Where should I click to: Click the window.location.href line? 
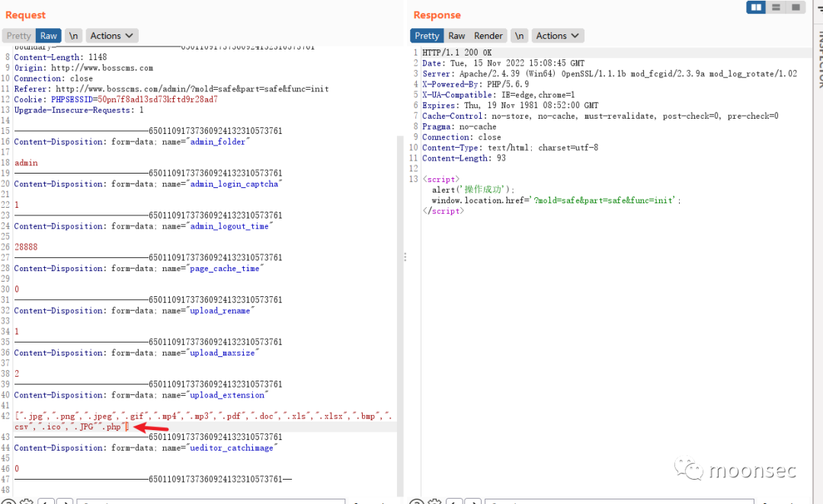(556, 200)
